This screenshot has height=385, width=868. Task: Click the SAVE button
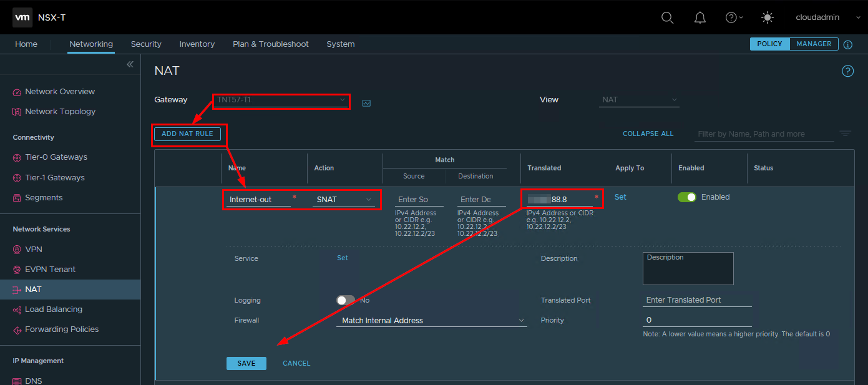point(246,363)
